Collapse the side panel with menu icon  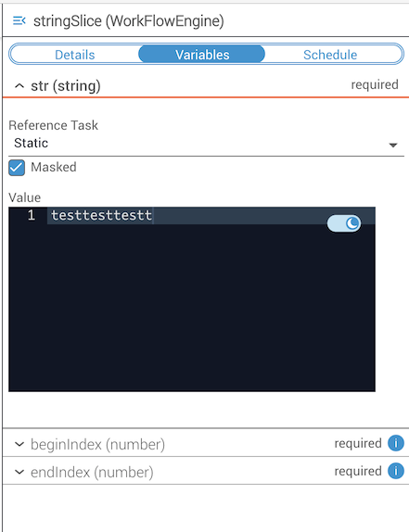click(x=19, y=20)
